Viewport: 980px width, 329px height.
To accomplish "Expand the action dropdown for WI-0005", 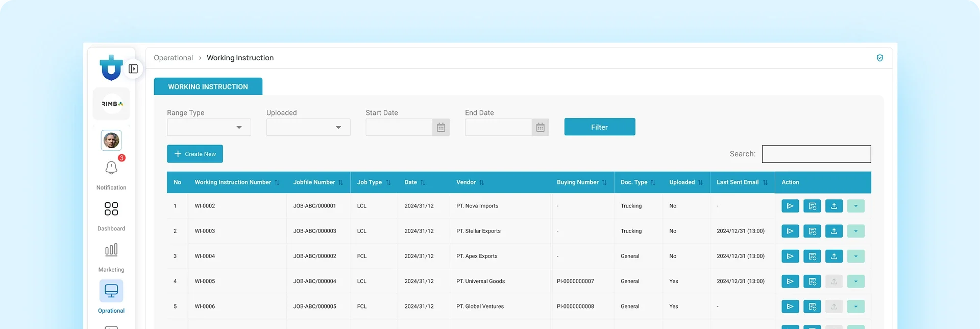I will [x=856, y=281].
